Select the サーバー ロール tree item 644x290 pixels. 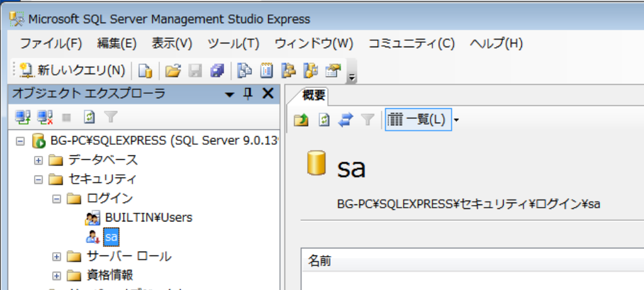[130, 257]
